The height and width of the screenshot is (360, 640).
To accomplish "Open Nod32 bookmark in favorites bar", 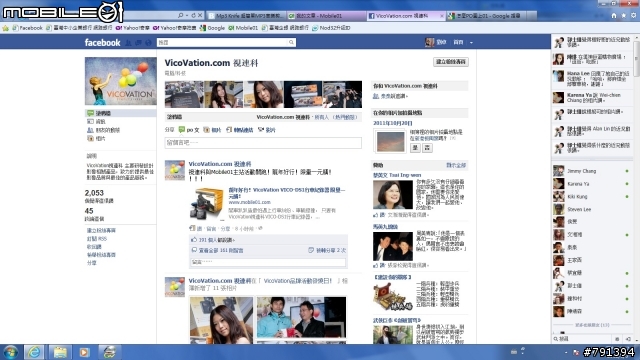I will 331,28.
